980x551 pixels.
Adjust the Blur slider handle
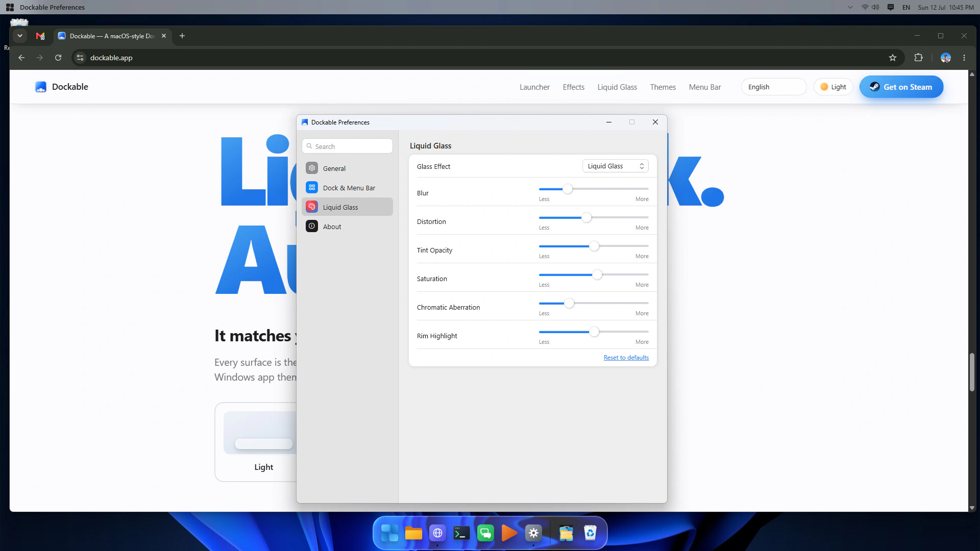(568, 189)
